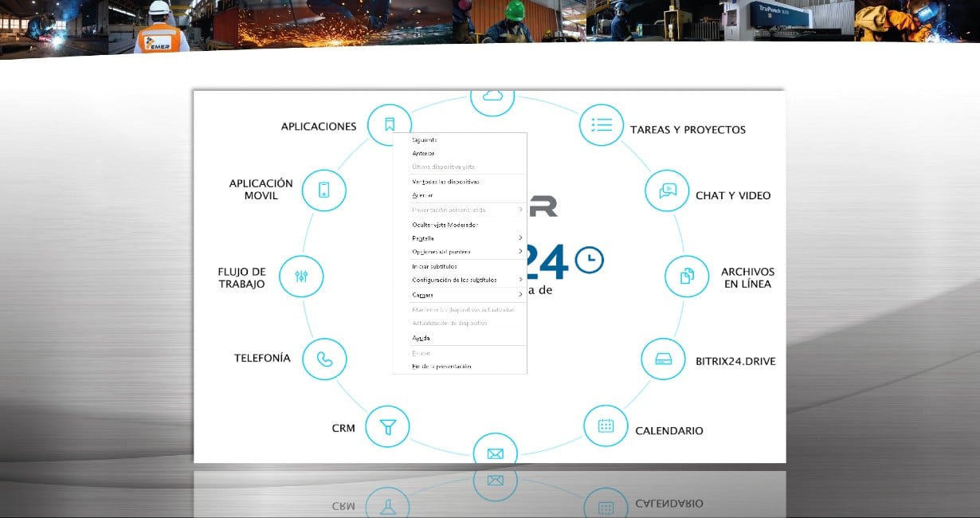Click the APLICACIONES label
This screenshot has height=518, width=980.
[x=319, y=127]
